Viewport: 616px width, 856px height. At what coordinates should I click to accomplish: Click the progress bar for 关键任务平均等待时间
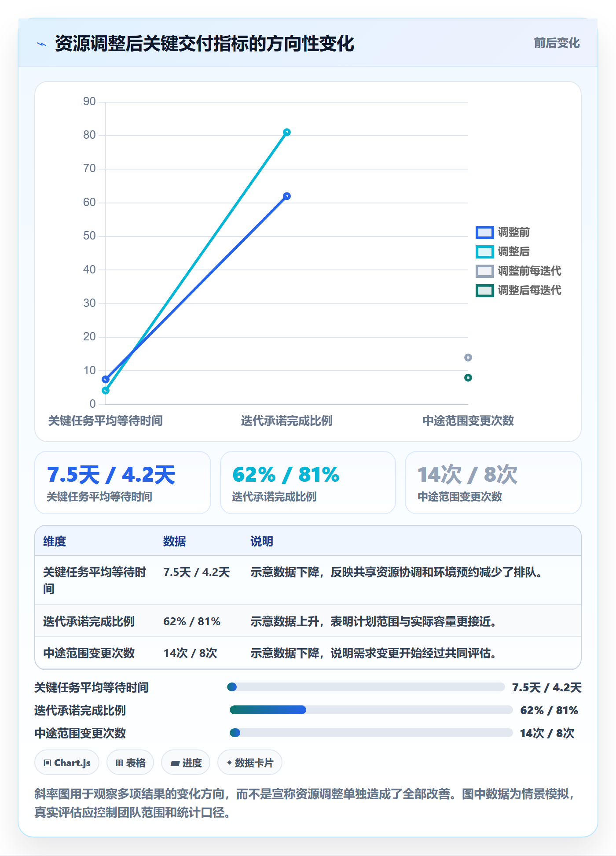[366, 687]
